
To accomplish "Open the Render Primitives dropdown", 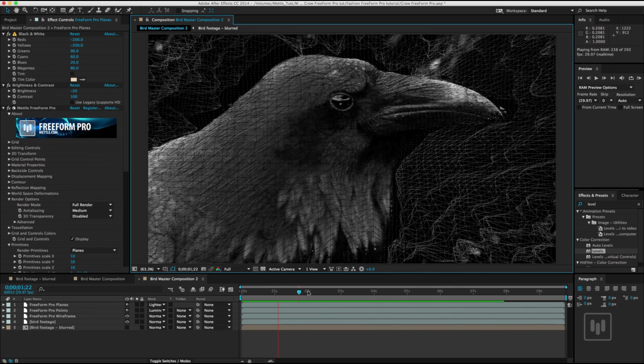I will tap(94, 250).
